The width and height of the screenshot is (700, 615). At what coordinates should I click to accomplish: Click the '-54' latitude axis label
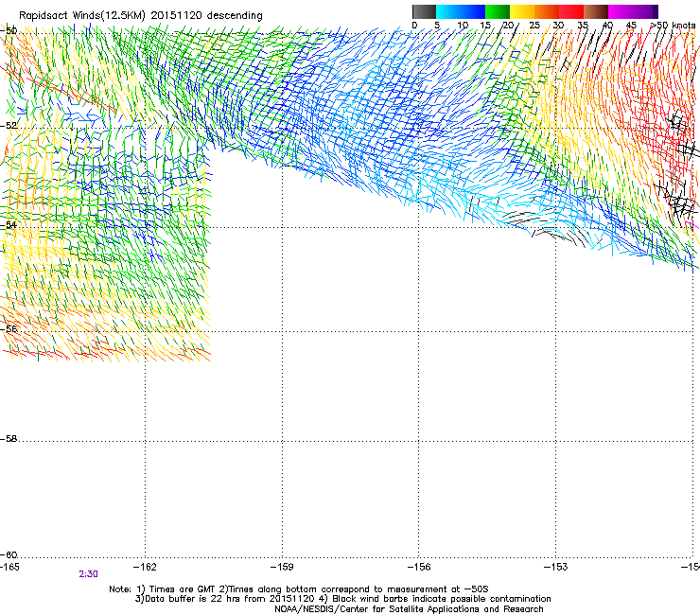(x=9, y=224)
